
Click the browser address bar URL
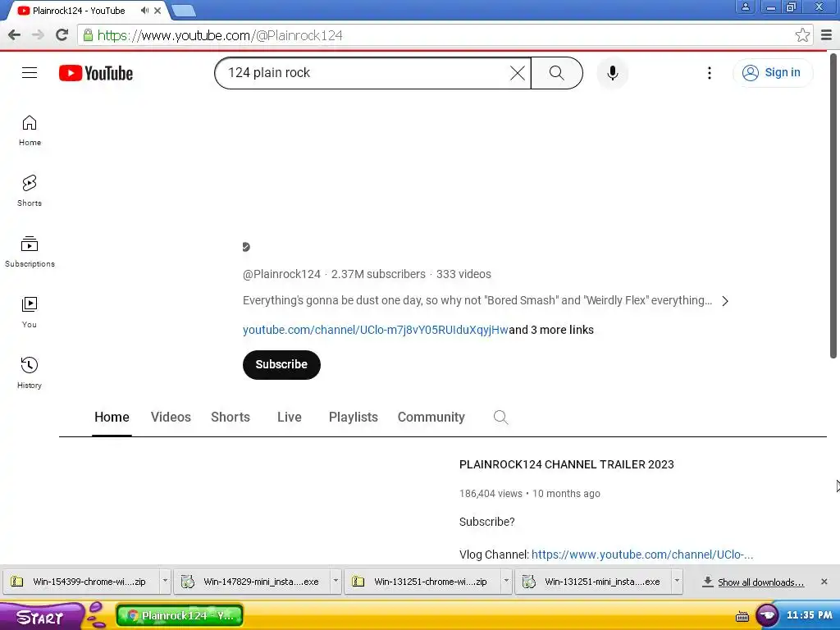[x=220, y=35]
